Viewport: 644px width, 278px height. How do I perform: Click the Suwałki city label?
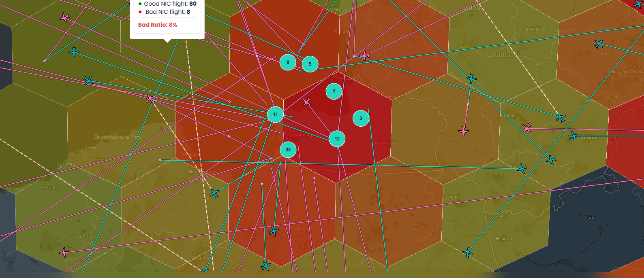[x=450, y=197]
